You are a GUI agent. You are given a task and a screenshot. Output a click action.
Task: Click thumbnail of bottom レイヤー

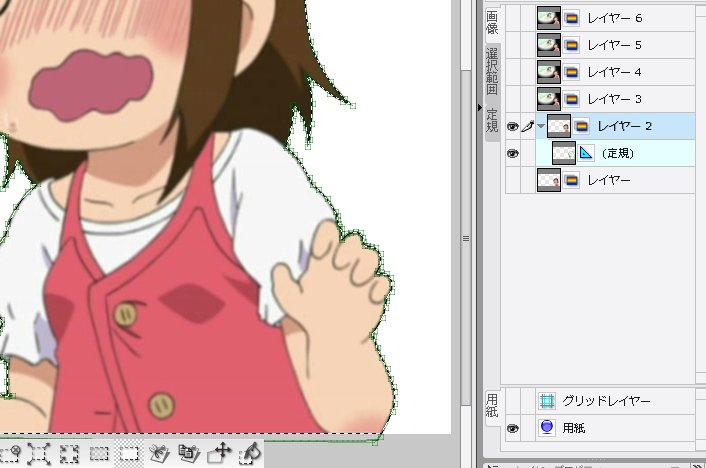tap(549, 181)
